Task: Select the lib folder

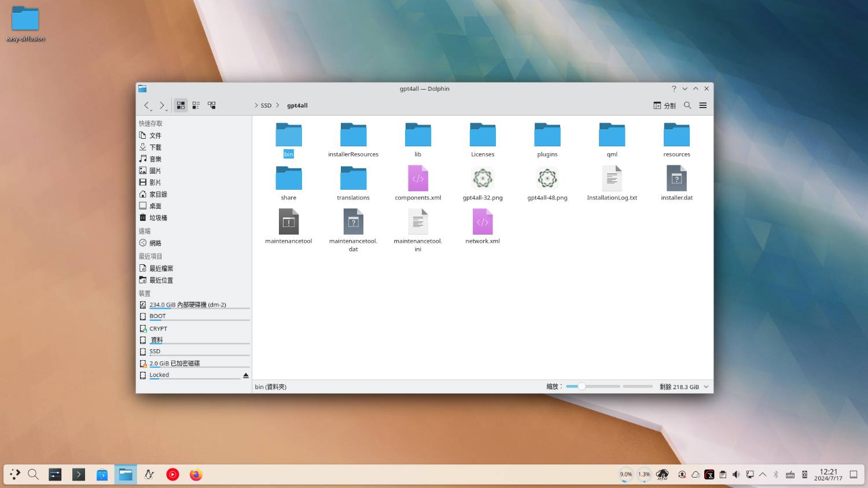Action: pos(418,139)
